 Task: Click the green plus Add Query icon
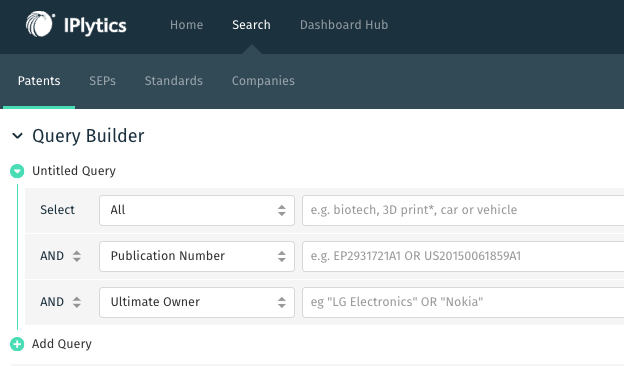pyautogui.click(x=17, y=344)
